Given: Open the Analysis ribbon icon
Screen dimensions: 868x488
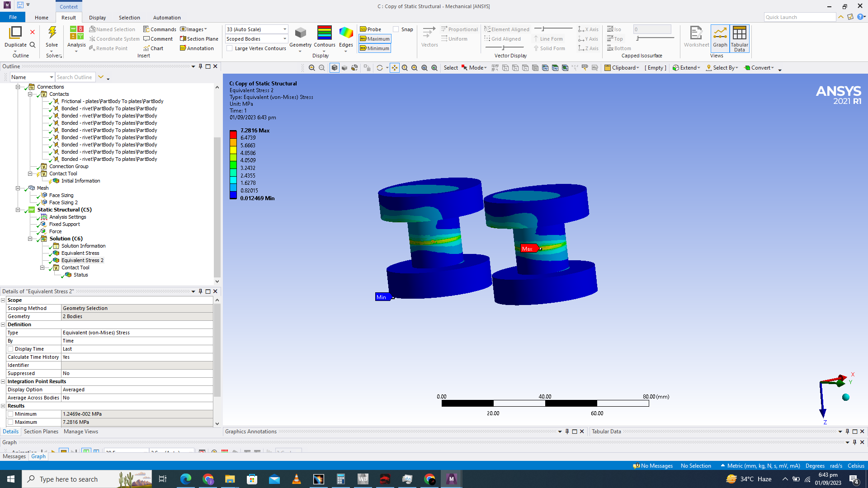Looking at the screenshot, I should [x=76, y=33].
